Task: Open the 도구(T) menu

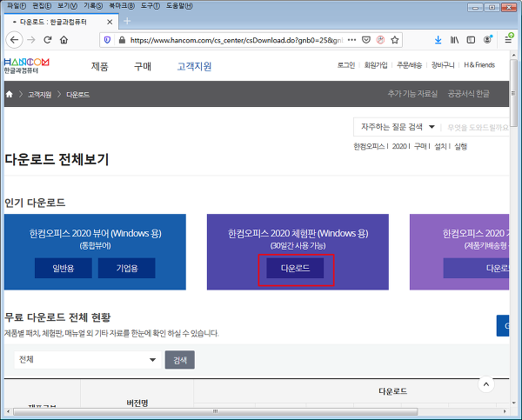Action: pos(151,6)
